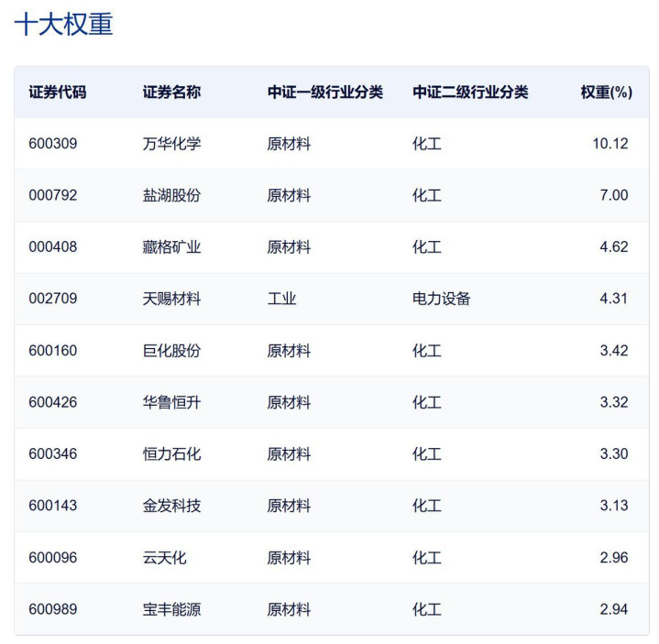Click weight value 3.42
659x644 pixels.
coord(614,351)
